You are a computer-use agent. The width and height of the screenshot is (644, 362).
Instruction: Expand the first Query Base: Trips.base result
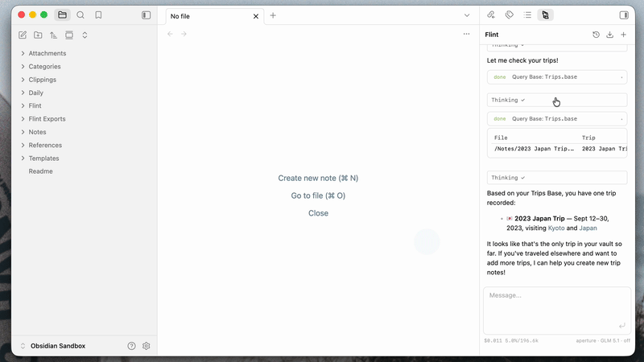(557, 77)
